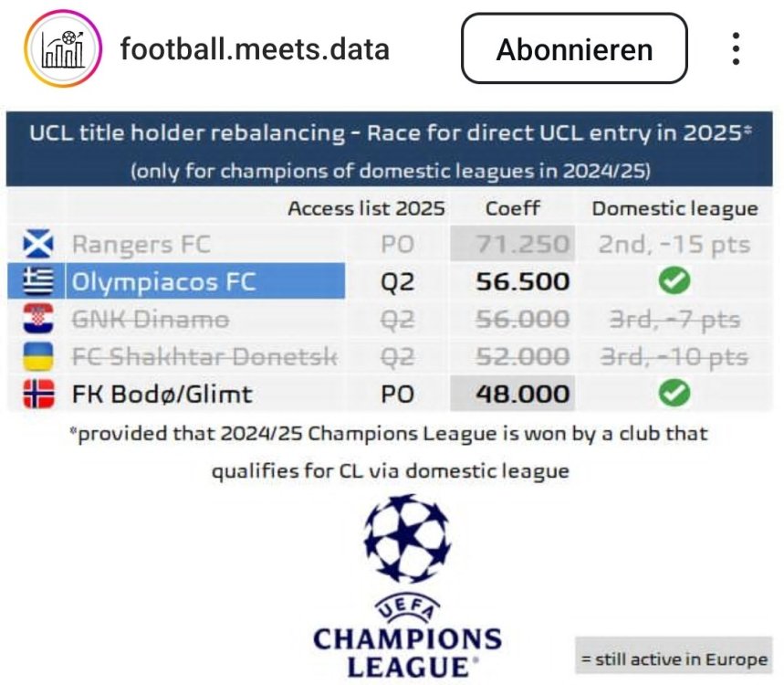The image size is (784, 685).
Task: Click the green checkmark in Olympiacos row
Action: 674,281
